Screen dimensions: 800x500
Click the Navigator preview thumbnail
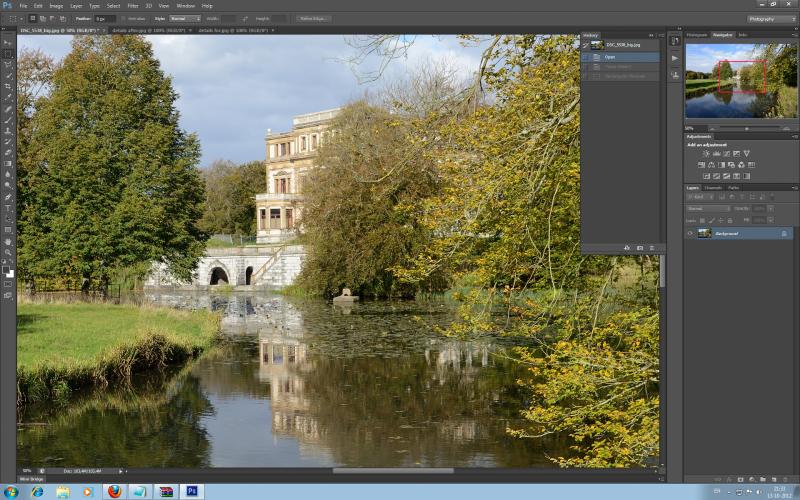coord(741,81)
